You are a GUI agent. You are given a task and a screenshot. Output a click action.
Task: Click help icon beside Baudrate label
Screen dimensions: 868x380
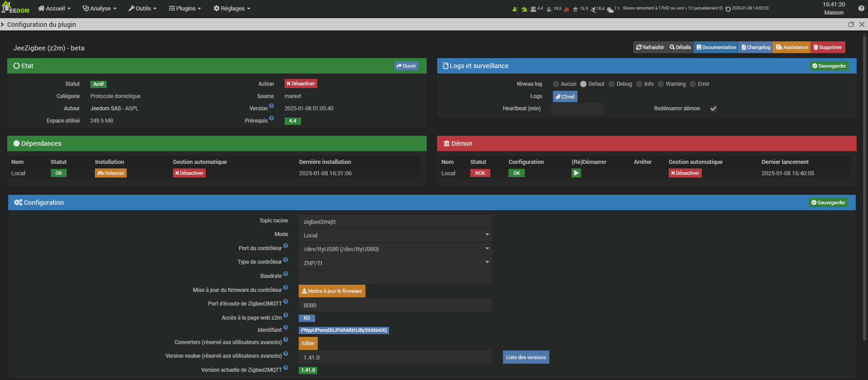286,274
